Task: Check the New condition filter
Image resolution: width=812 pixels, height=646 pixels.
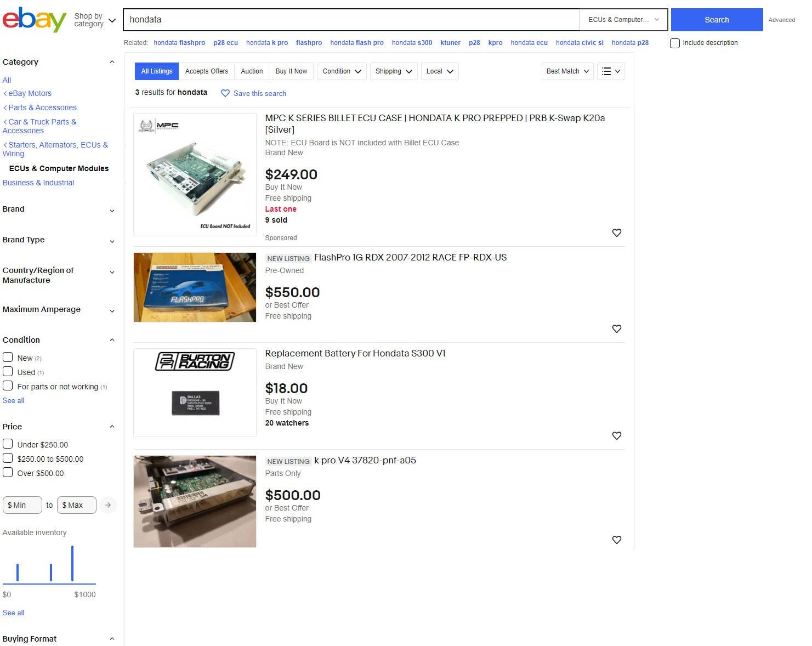Action: pyautogui.click(x=8, y=358)
